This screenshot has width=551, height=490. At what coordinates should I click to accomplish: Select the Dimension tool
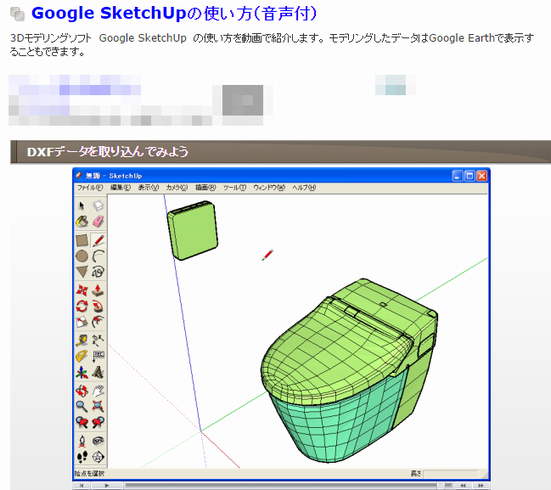point(98,340)
